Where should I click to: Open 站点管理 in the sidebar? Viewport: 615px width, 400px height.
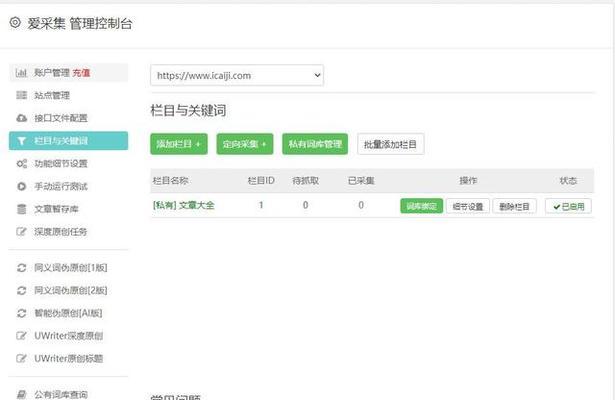[x=68, y=95]
